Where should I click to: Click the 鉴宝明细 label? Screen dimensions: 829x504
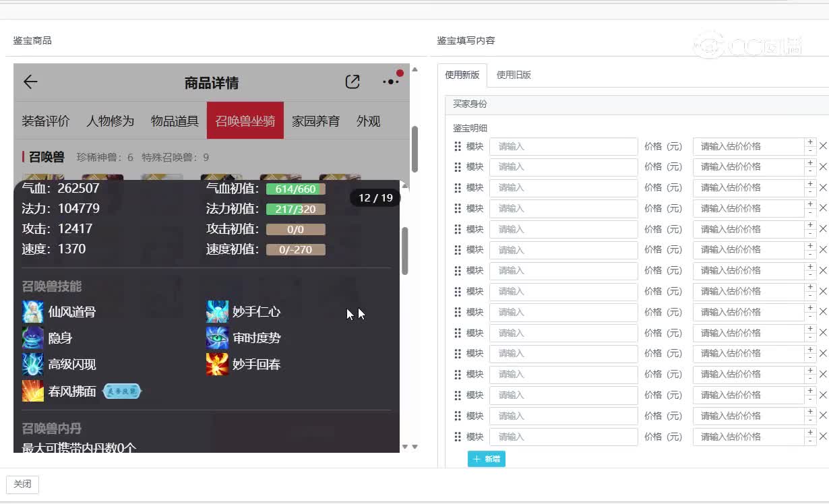[x=470, y=128]
